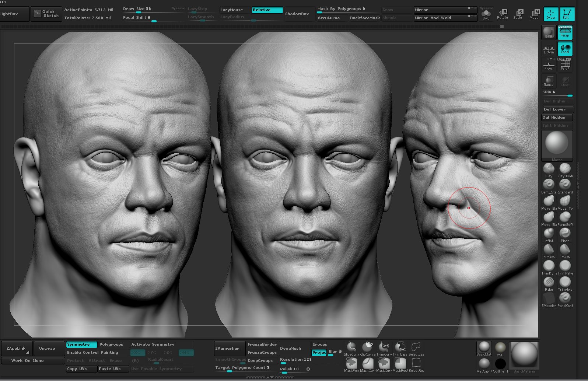Select the SliceCurve brush icon

click(x=351, y=347)
